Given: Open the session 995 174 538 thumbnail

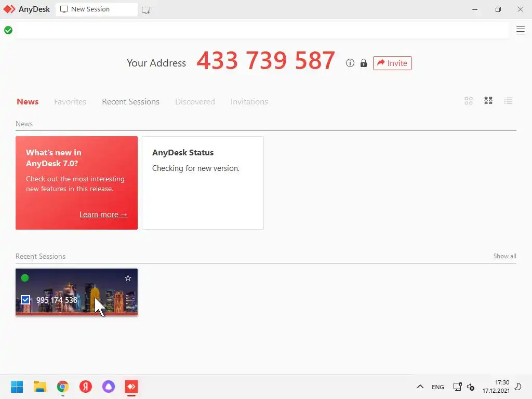Looking at the screenshot, I should [x=77, y=292].
